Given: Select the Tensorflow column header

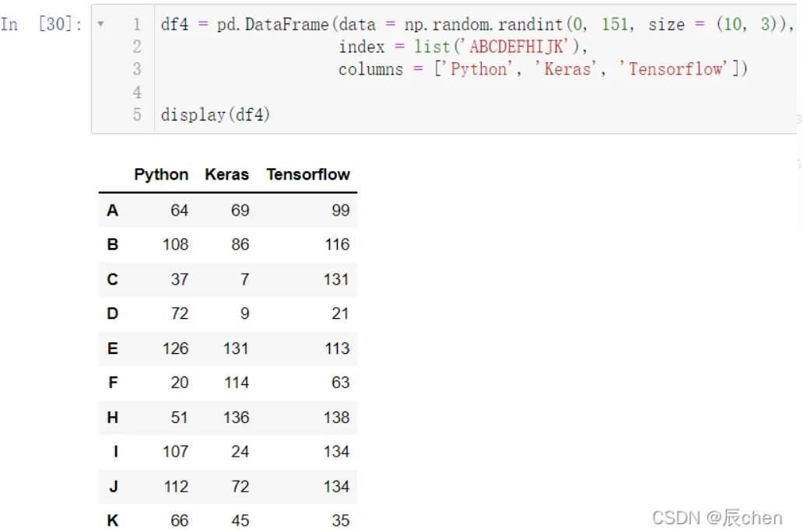Looking at the screenshot, I should coord(308,174).
